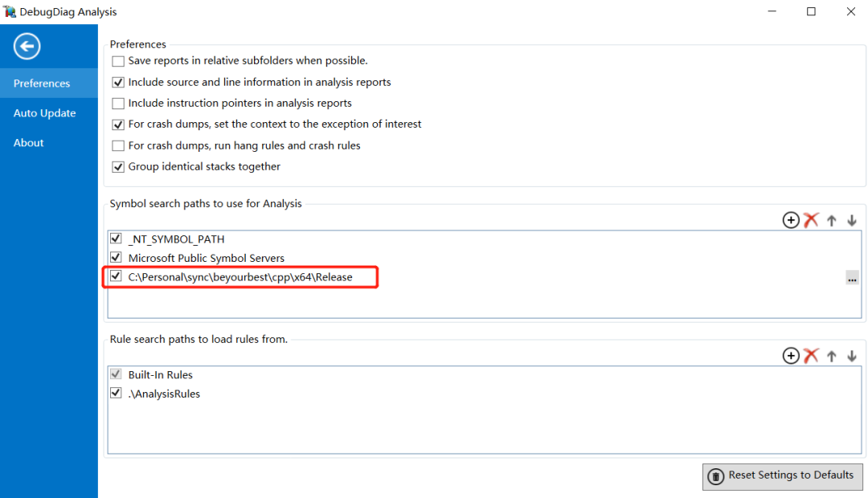
Task: Disable the .\AnalysisRules rule path
Action: coord(117,394)
